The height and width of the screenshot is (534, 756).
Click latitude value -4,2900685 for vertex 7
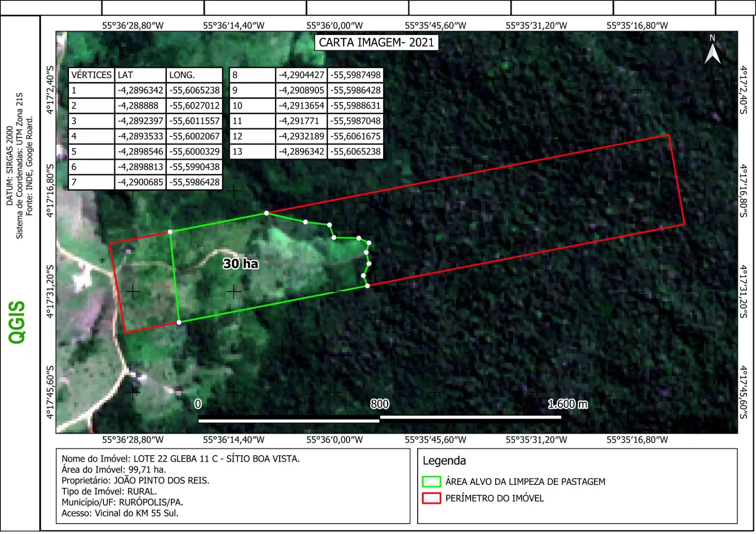pyautogui.click(x=140, y=182)
